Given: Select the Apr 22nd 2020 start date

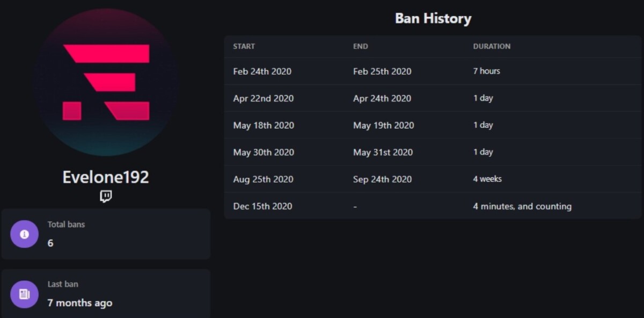Looking at the screenshot, I should pos(264,98).
